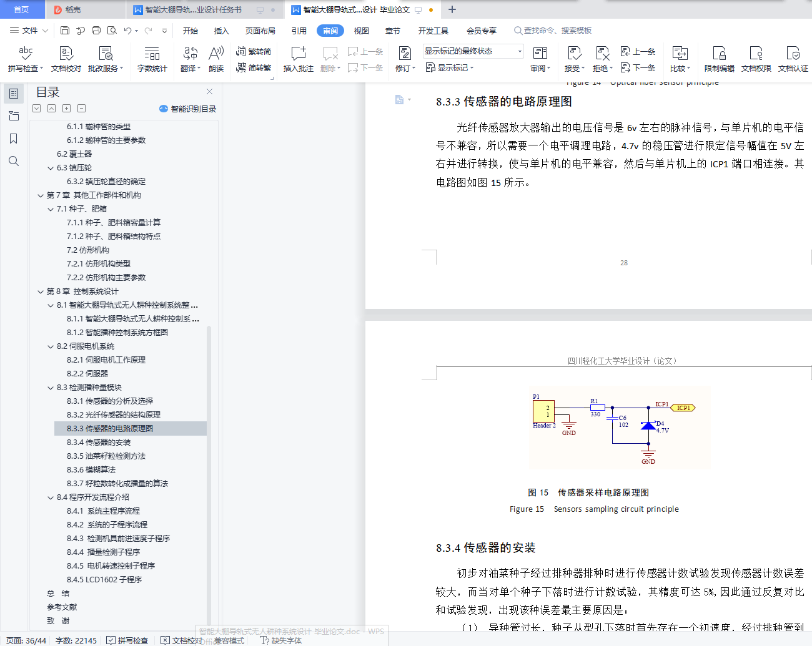Open the 视图 ribbon tab
The height and width of the screenshot is (646, 812).
tap(361, 31)
